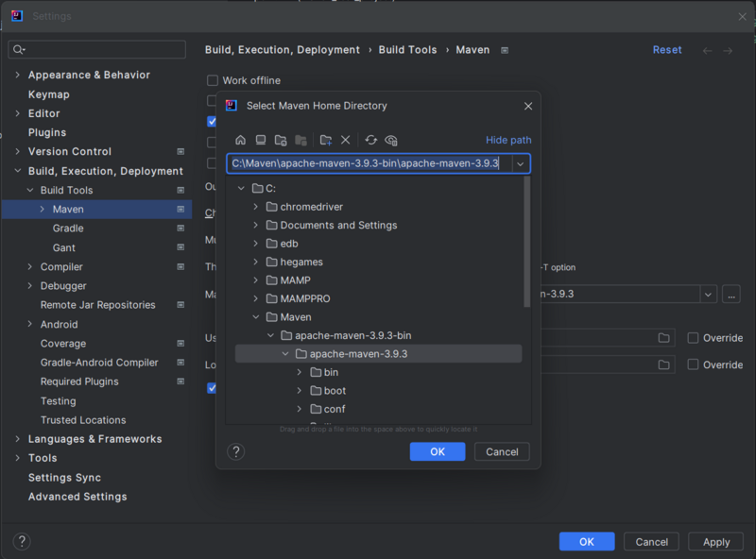Click the Settings search field

click(97, 50)
